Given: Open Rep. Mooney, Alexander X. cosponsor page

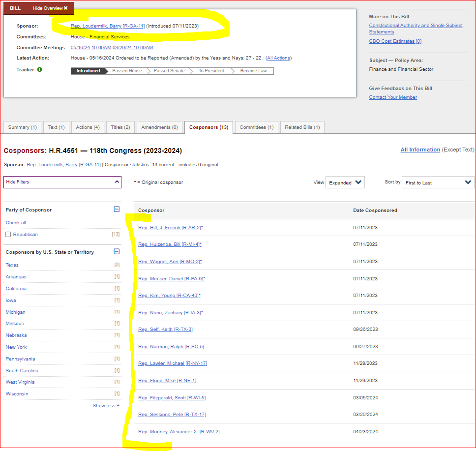Looking at the screenshot, I should [x=179, y=432].
